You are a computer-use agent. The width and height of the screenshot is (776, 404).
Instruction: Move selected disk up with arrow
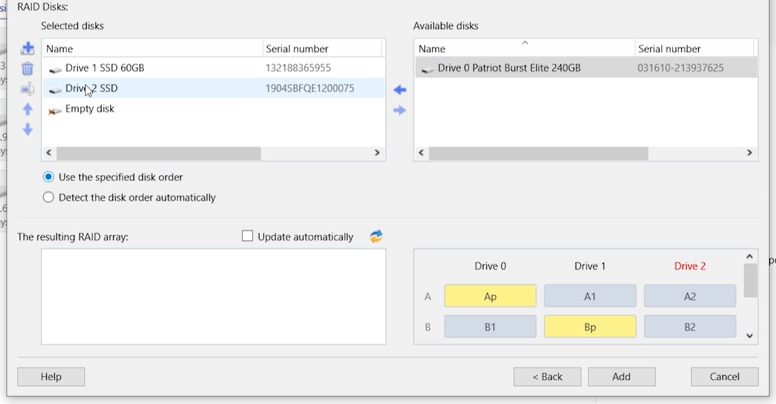[28, 109]
